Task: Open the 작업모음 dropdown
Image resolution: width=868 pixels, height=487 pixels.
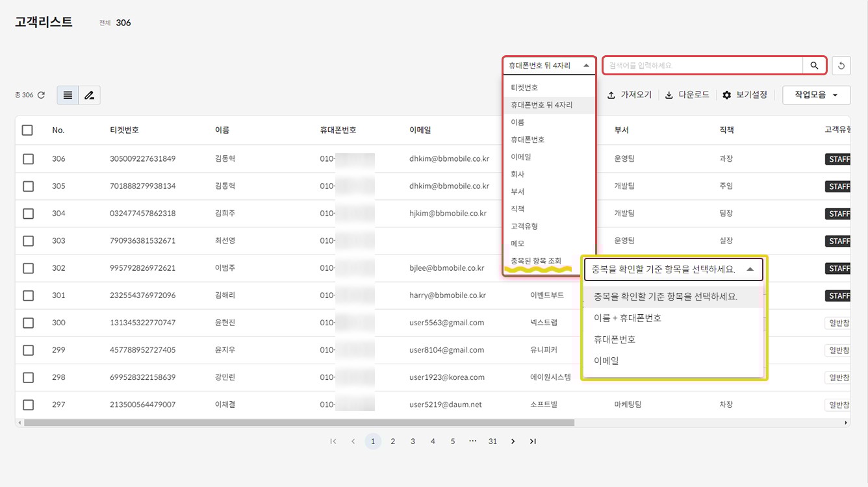Action: 816,95
